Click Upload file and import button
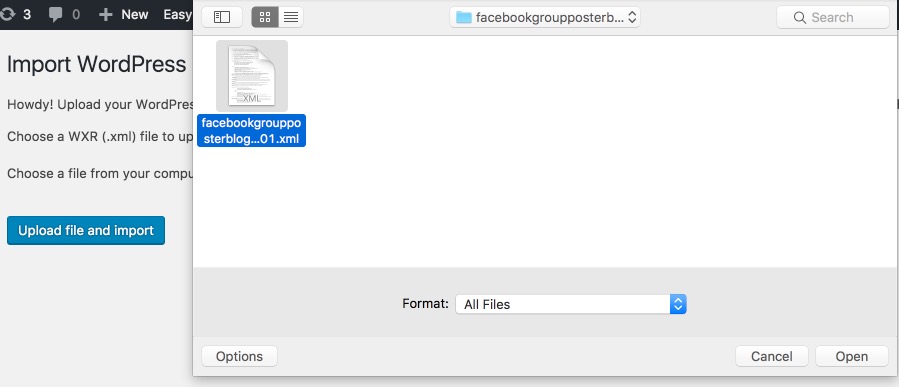 (x=86, y=230)
